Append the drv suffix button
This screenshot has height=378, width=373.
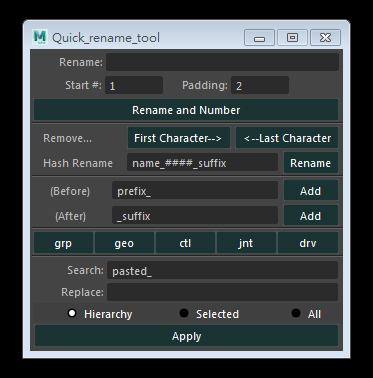coord(308,243)
